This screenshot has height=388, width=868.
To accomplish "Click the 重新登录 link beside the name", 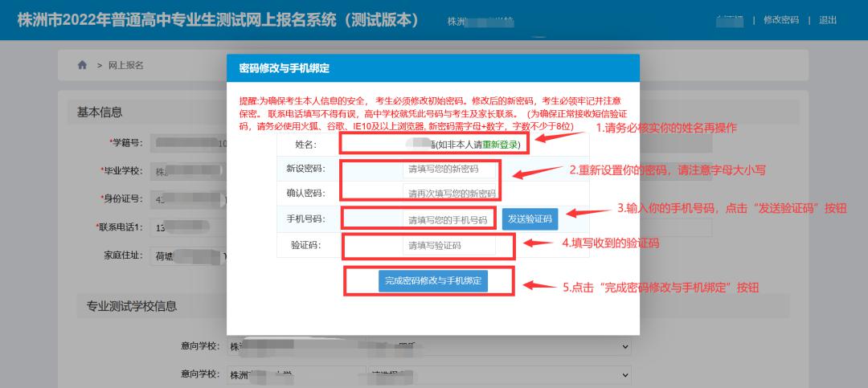I will point(500,145).
